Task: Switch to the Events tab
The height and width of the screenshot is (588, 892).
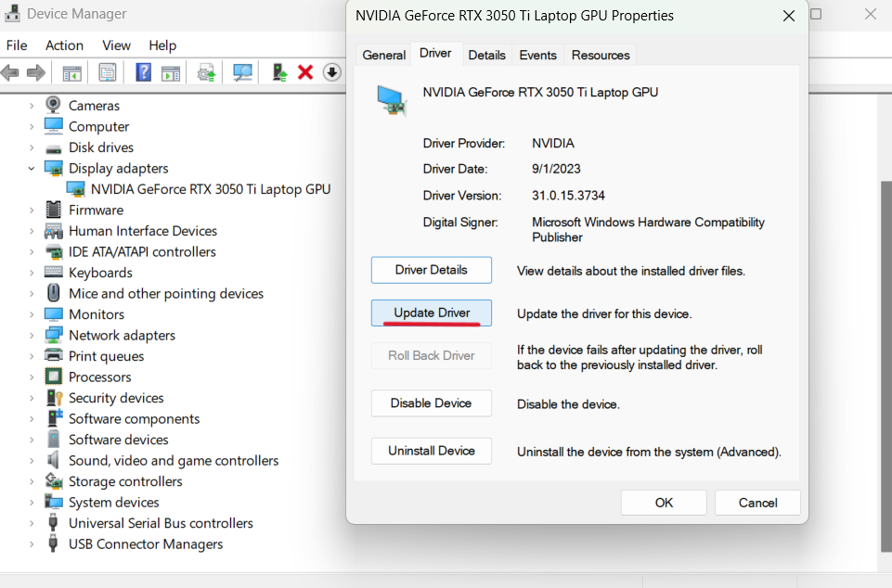Action: (x=537, y=55)
